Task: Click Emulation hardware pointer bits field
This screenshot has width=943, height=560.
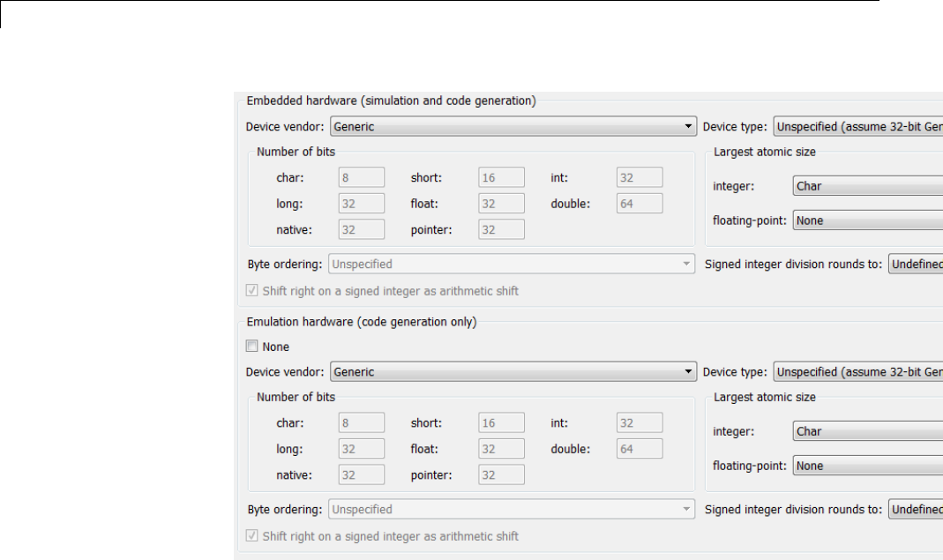Action: click(501, 475)
